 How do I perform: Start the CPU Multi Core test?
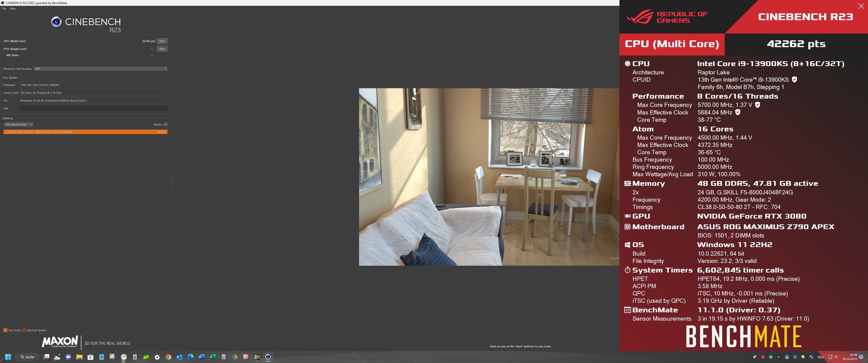point(162,41)
